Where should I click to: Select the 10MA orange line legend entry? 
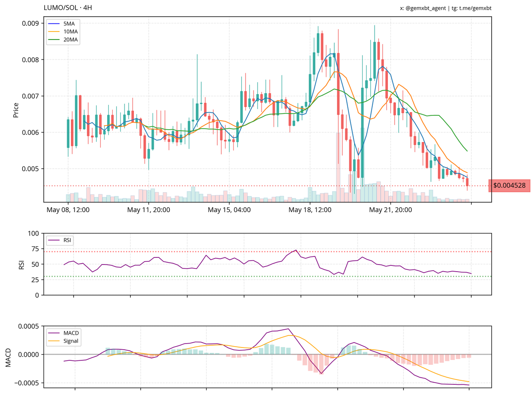[63, 32]
